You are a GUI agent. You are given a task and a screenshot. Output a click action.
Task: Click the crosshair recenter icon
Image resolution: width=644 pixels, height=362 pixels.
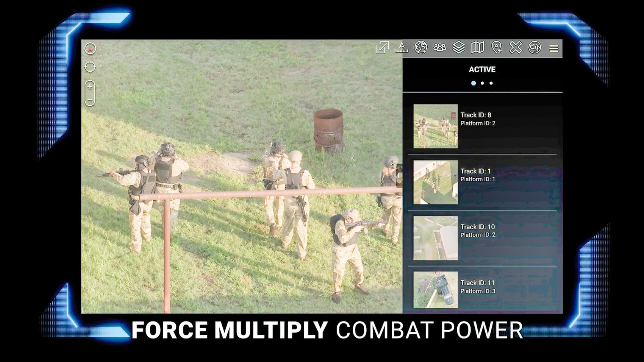point(90,67)
